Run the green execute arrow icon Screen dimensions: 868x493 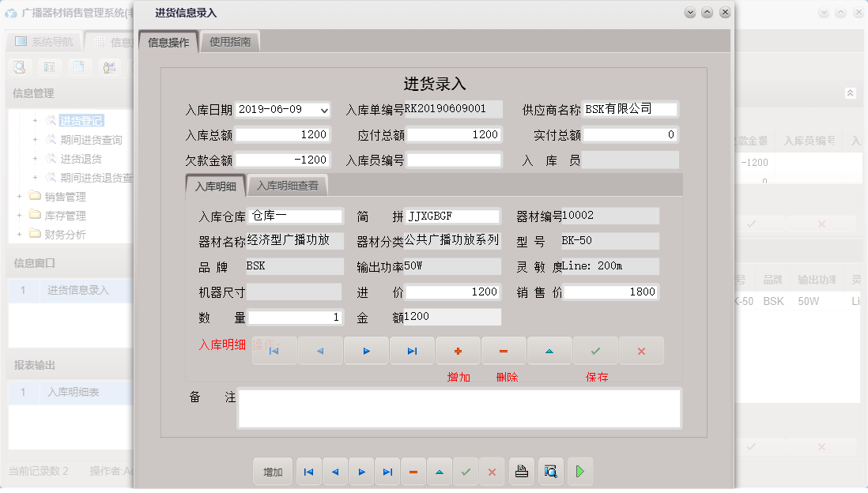click(579, 472)
